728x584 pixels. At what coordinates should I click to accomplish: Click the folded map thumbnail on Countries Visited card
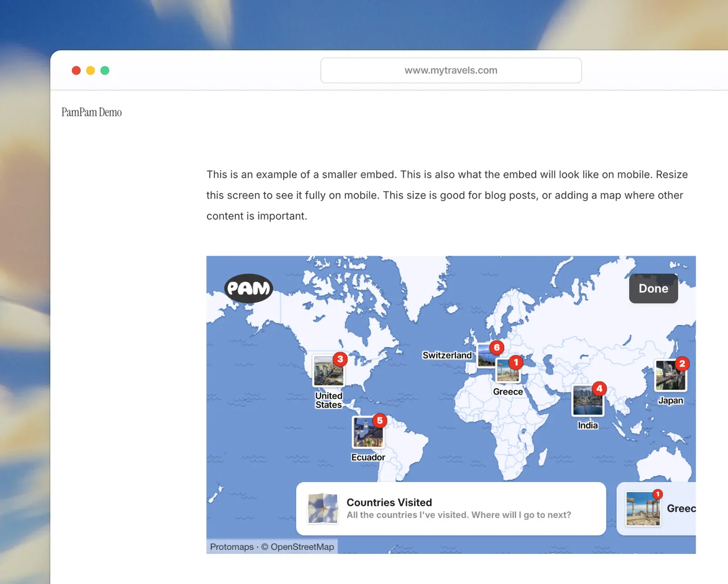[x=322, y=508]
